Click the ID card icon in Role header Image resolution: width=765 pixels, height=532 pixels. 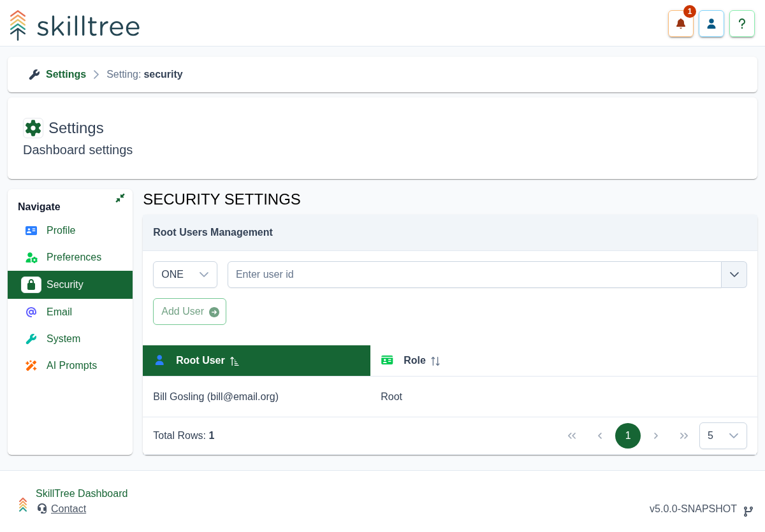387,360
